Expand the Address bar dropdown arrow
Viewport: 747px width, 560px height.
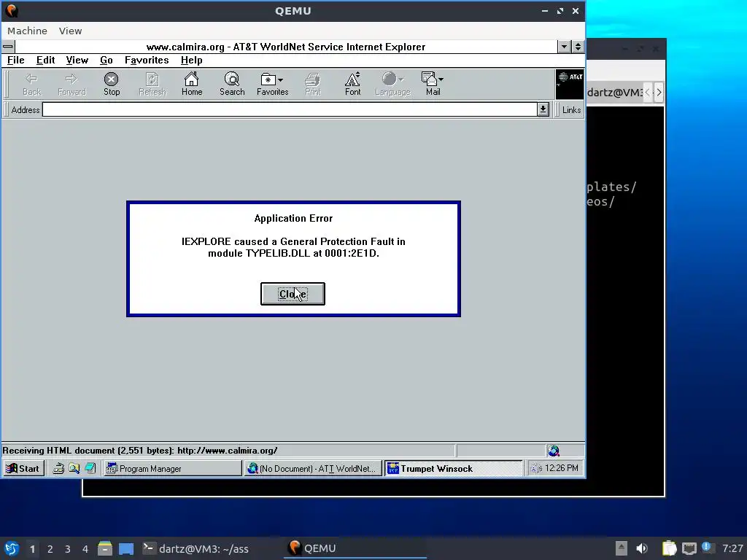click(x=543, y=109)
